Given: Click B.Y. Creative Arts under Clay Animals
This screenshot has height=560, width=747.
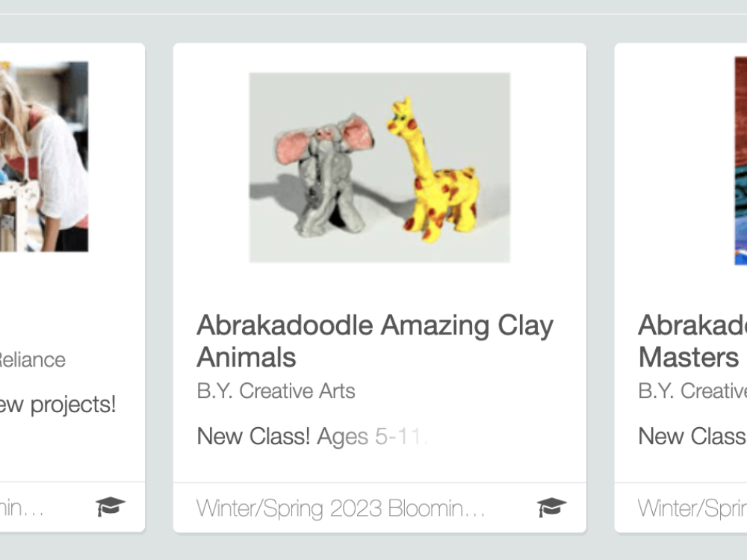Looking at the screenshot, I should click(276, 391).
